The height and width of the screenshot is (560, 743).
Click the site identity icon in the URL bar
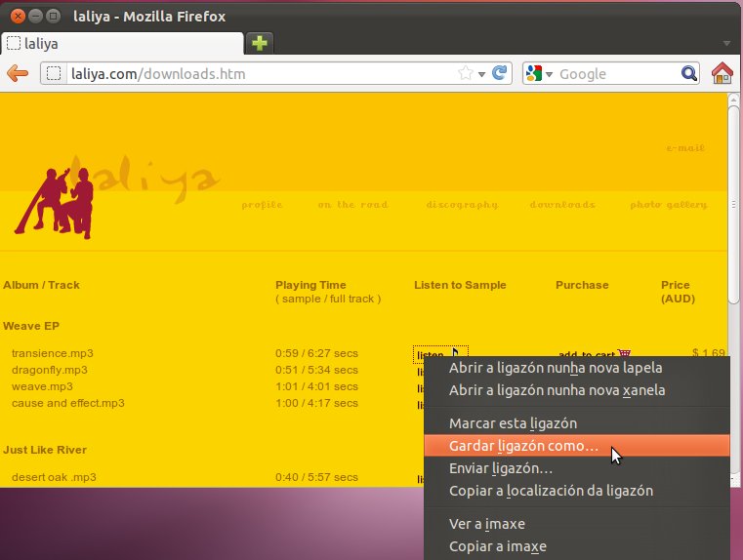click(x=54, y=74)
